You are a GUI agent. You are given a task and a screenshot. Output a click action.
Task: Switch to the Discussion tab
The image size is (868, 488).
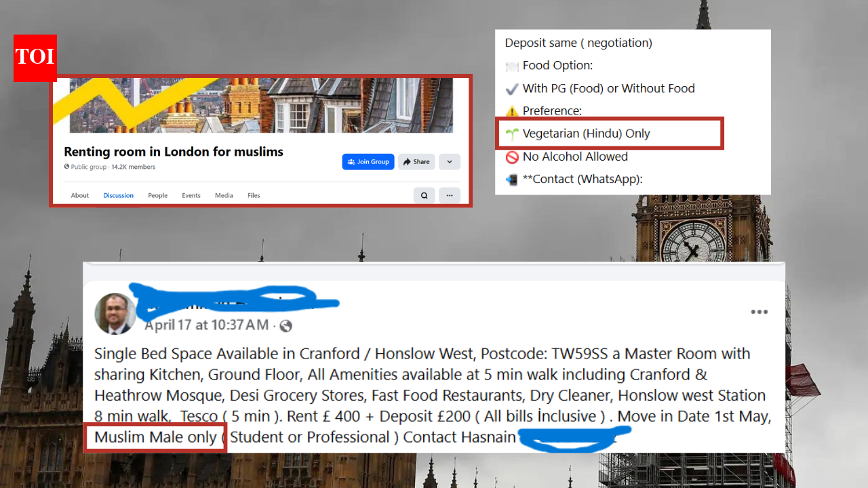coord(118,195)
